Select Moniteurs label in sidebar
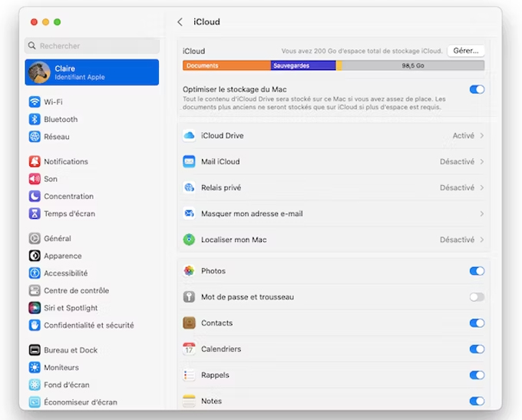Screen dimensions: 522x420 (61, 367)
